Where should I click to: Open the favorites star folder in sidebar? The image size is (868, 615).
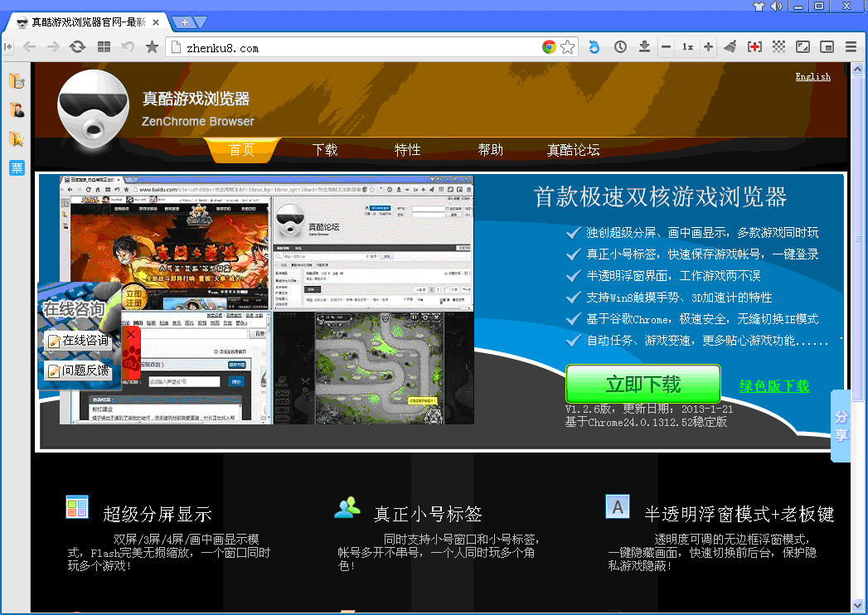tap(17, 138)
